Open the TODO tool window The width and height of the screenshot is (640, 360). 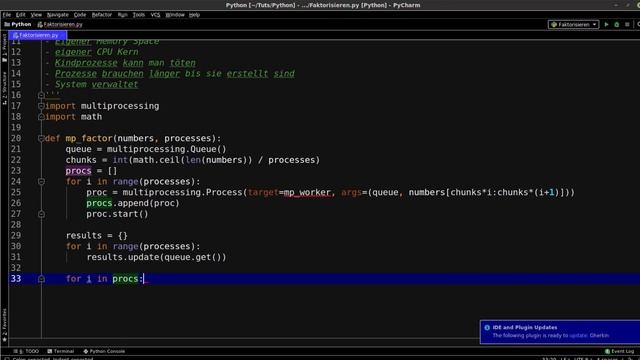coord(27,351)
